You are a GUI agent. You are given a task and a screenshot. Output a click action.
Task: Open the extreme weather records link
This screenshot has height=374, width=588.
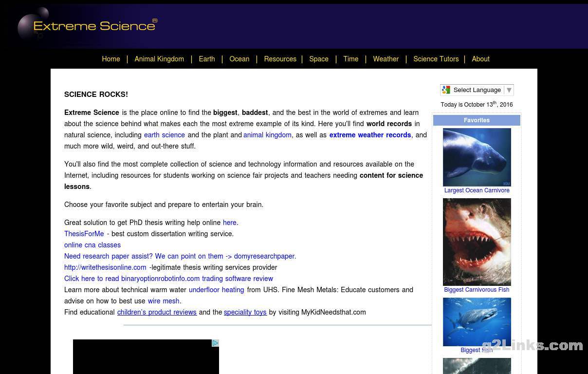[370, 135]
